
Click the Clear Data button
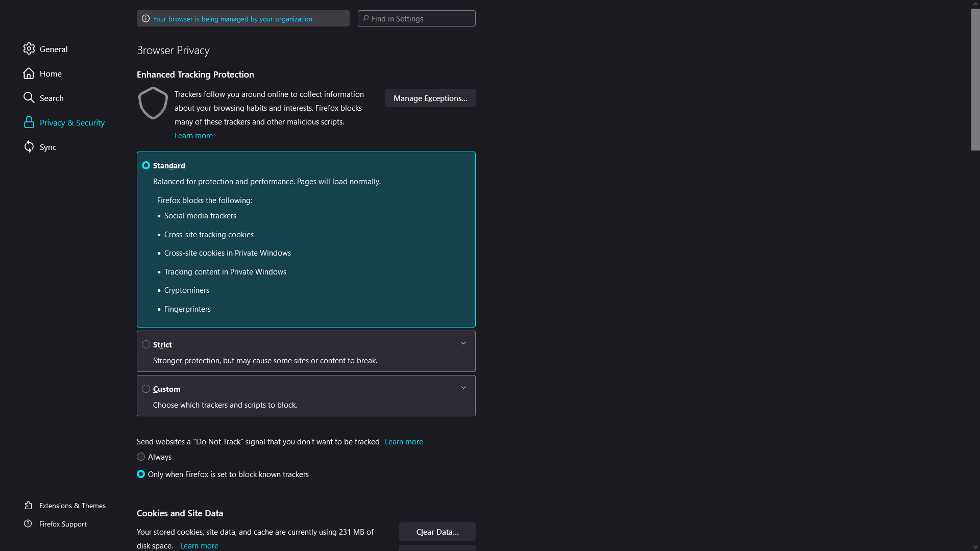click(x=437, y=532)
